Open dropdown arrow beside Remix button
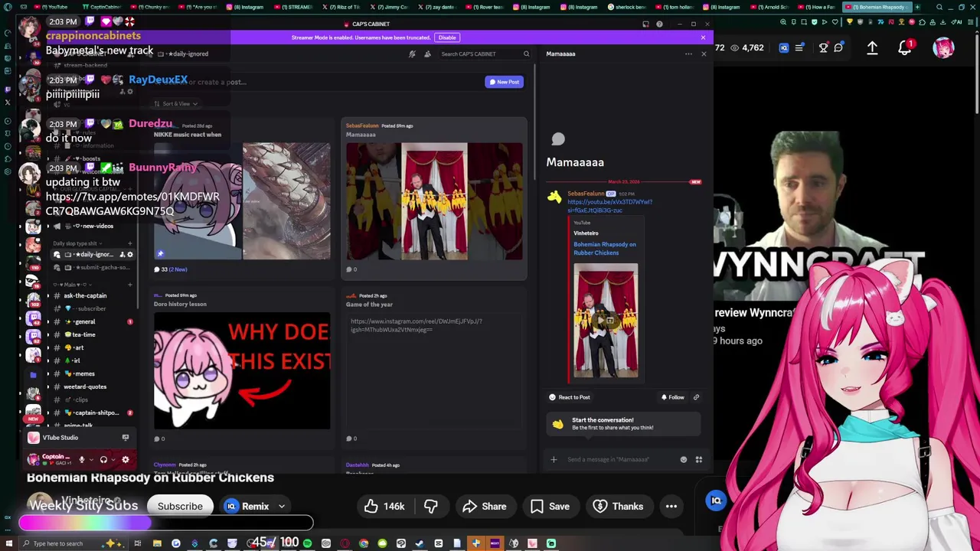Viewport: 980px width, 551px height. 282,506
